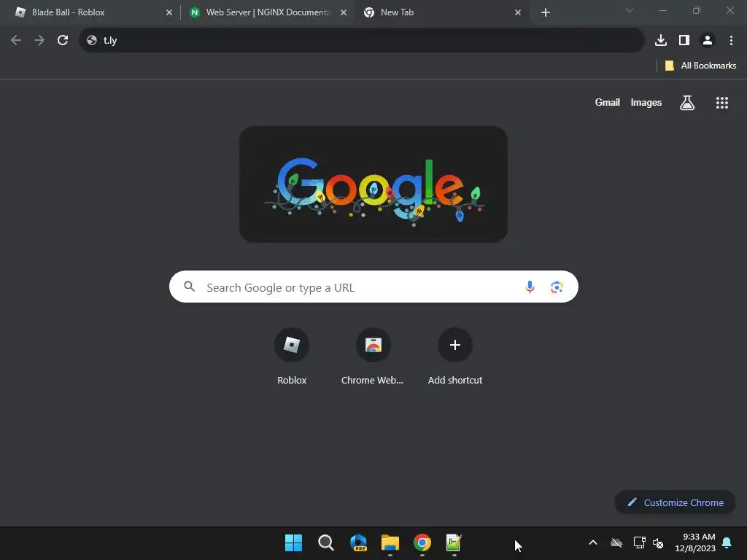
Task: Open the network status tray icon
Action: click(x=639, y=542)
